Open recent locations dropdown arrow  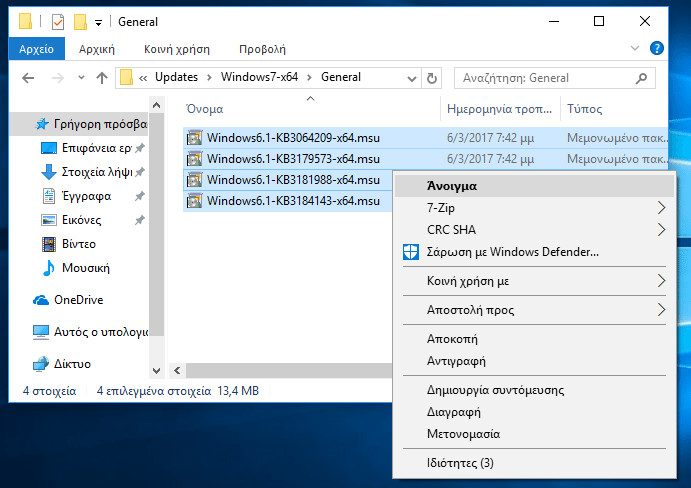(x=81, y=78)
